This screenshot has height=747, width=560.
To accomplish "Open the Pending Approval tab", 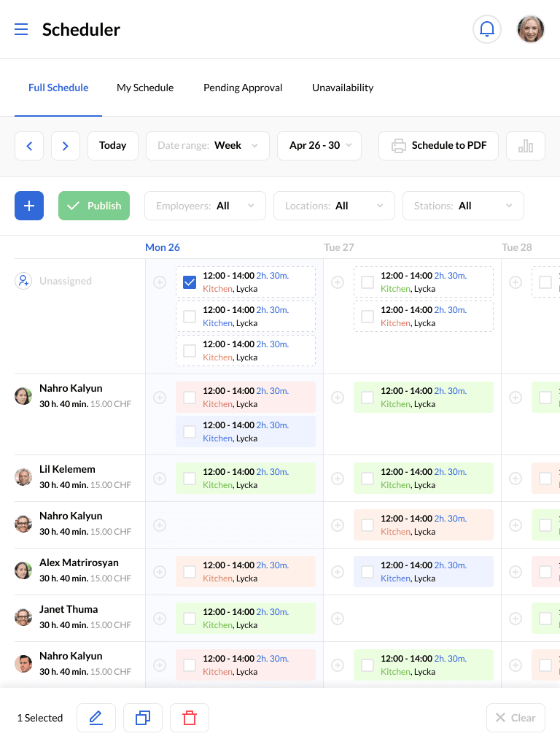I will (243, 88).
